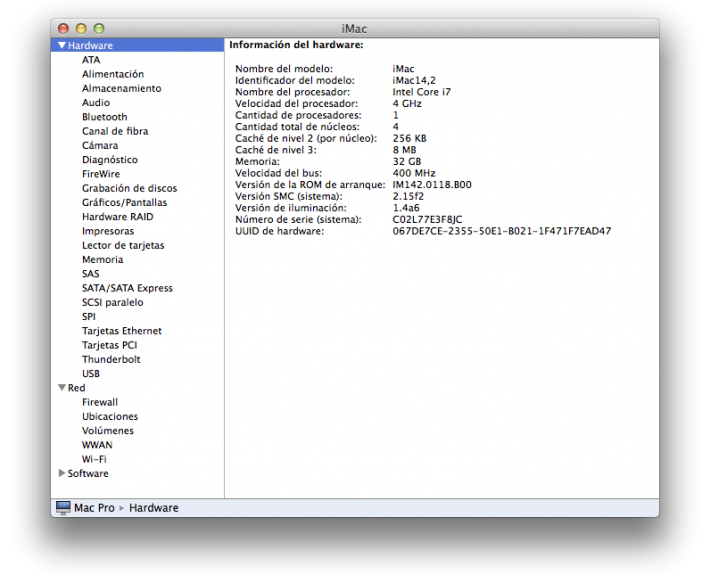
Task: Click the 32 GB memory value
Action: pyautogui.click(x=407, y=162)
